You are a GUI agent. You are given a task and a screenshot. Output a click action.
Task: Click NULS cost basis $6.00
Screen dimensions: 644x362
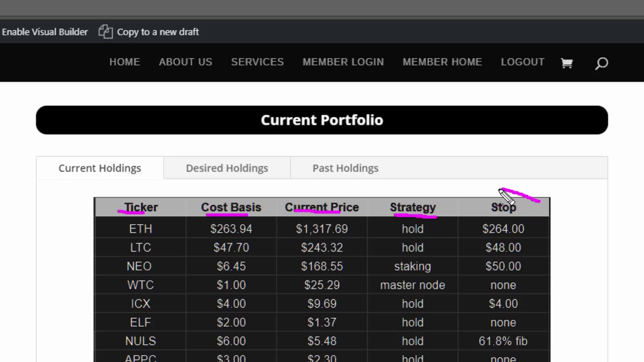pyautogui.click(x=231, y=340)
